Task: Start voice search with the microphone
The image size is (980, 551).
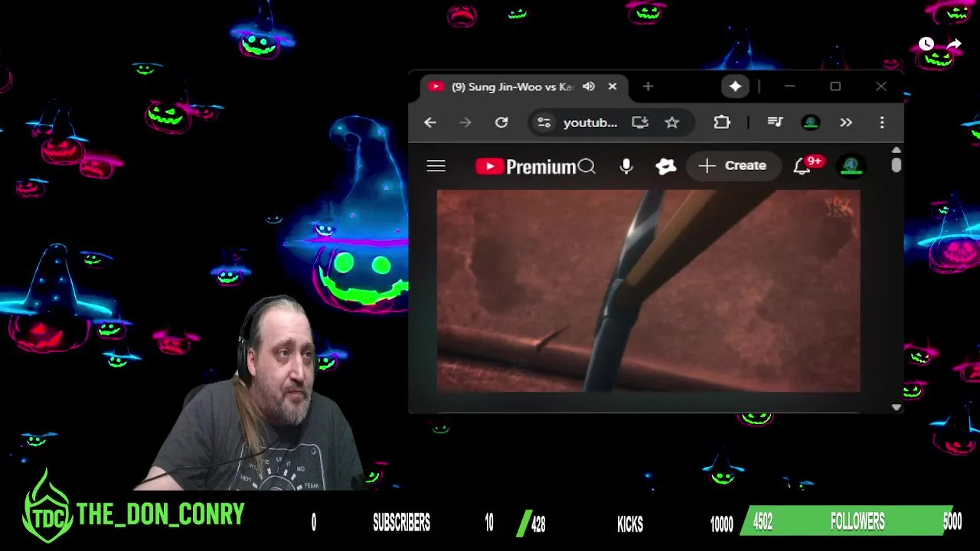Action: 626,166
